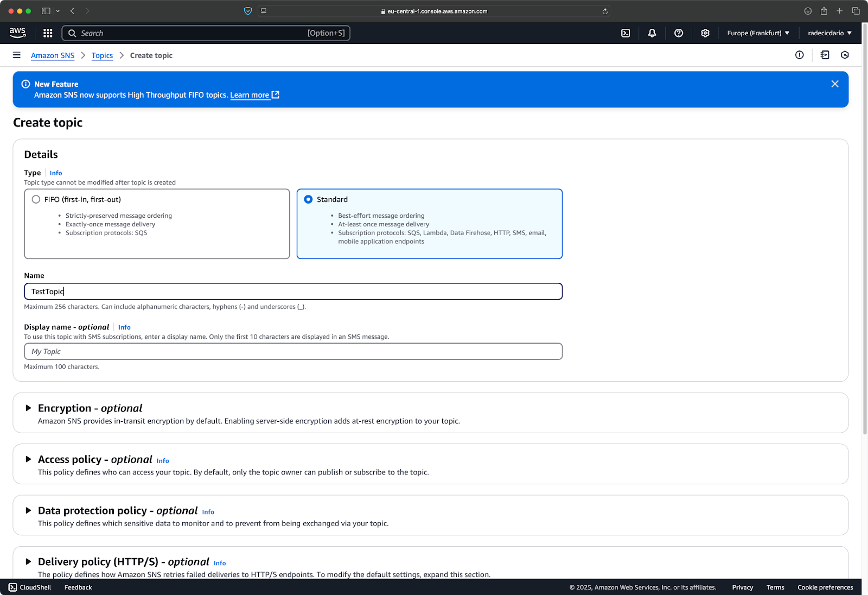Toggle the side navigation hamburger menu
Screen dimensions: 868x595
17,55
